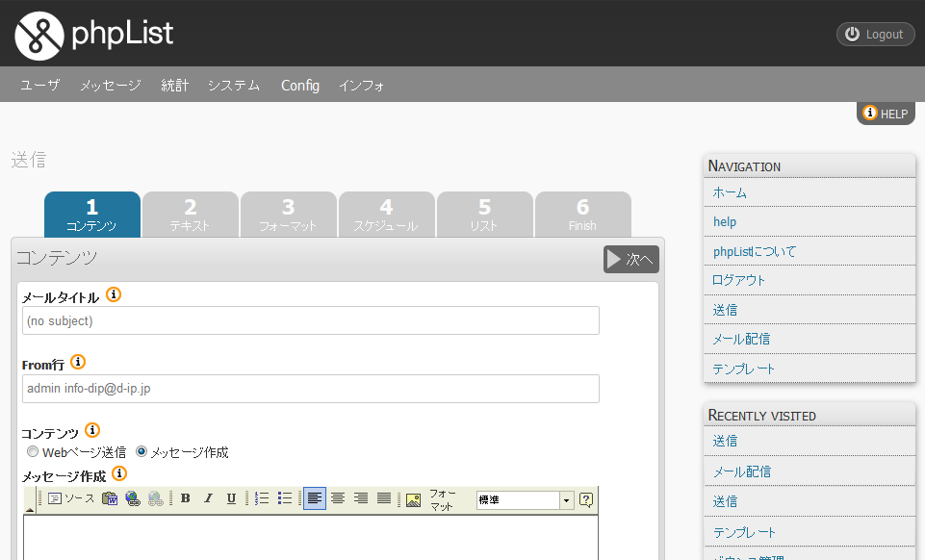Center-align the message text
Screen dimensions: 925x560
coord(338,498)
